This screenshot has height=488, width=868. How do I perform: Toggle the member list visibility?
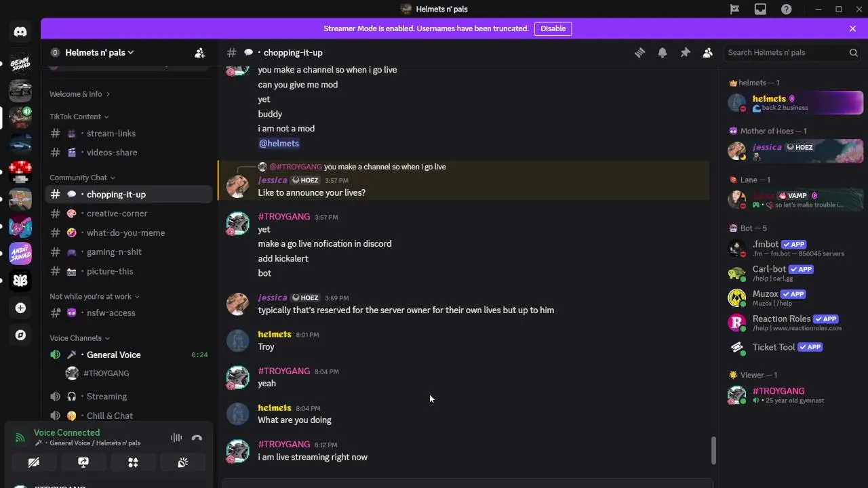[707, 53]
